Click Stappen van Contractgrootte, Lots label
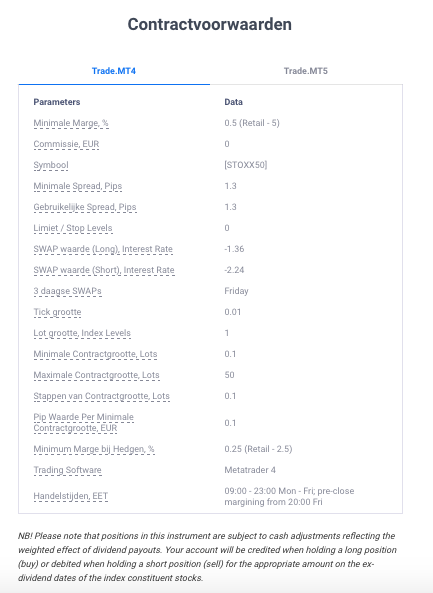 pyautogui.click(x=102, y=396)
